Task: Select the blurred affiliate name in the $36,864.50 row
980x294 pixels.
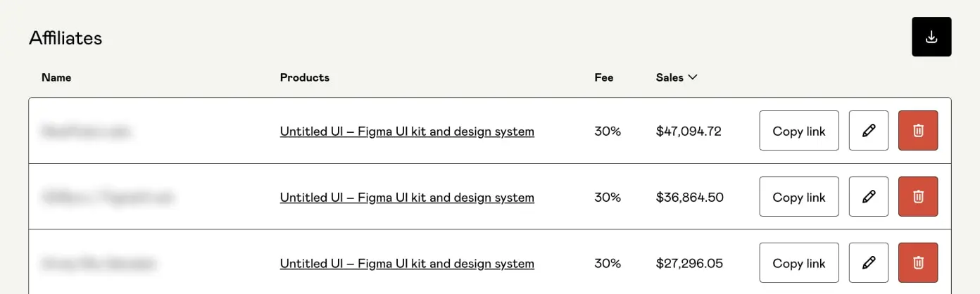Action: [x=107, y=198]
